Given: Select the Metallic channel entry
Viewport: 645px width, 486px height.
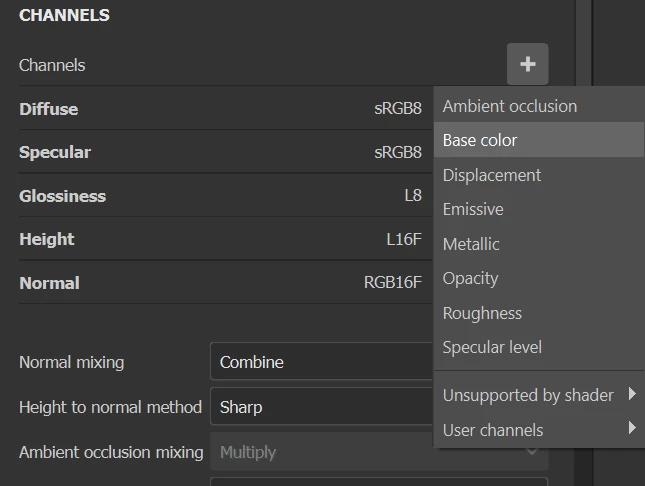Looking at the screenshot, I should (x=471, y=244).
